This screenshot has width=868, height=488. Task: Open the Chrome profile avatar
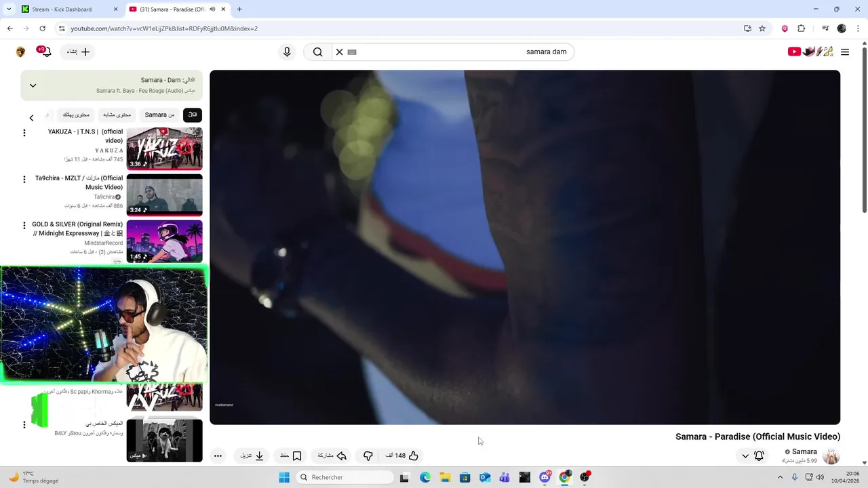[842, 28]
